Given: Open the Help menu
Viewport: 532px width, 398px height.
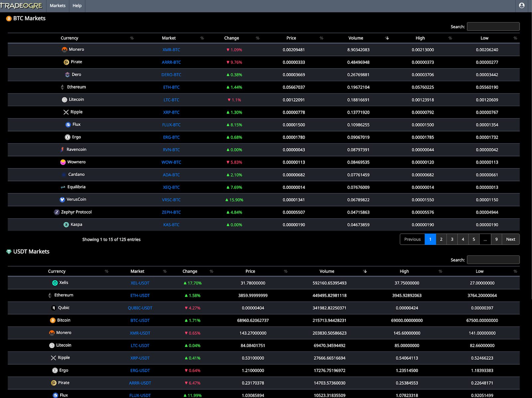Looking at the screenshot, I should [77, 6].
